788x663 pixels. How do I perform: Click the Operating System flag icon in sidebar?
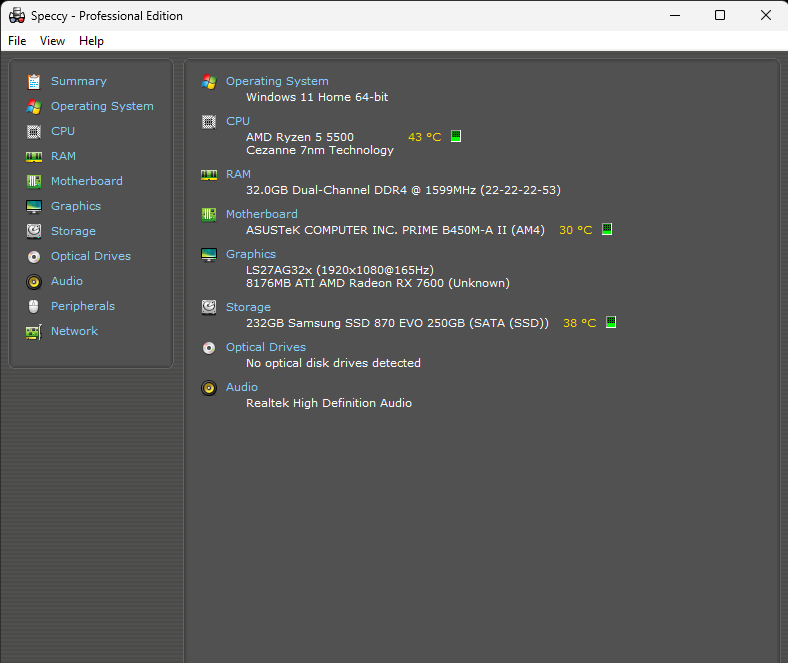pos(34,107)
